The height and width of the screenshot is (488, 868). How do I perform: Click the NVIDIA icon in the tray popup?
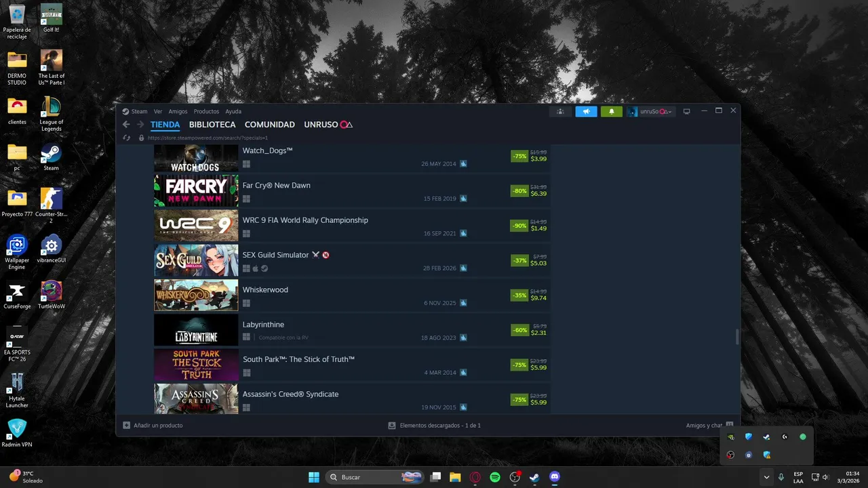pos(730,437)
